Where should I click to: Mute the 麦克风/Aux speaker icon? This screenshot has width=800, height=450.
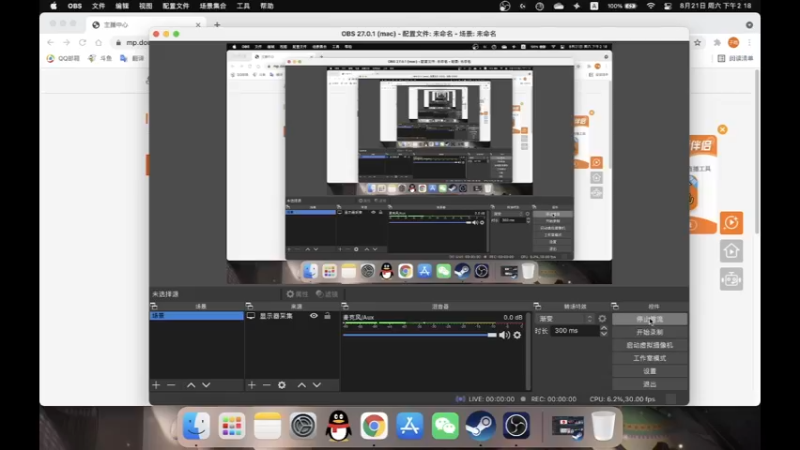(x=504, y=335)
